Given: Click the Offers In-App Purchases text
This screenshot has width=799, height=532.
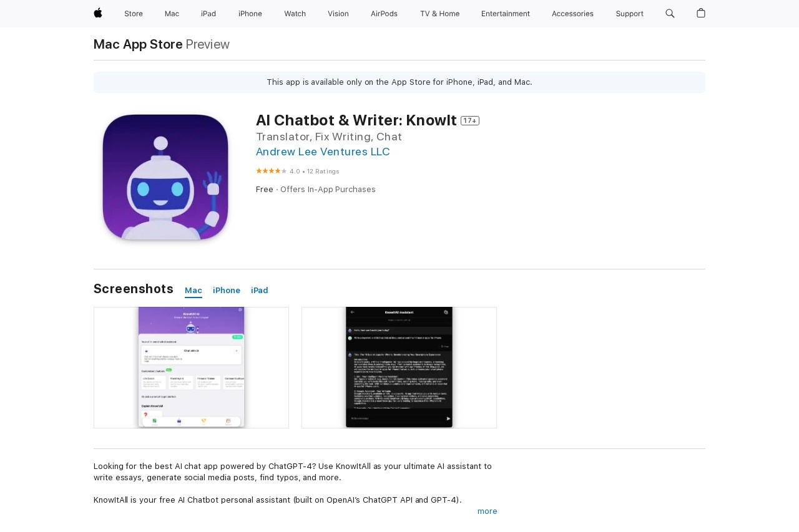Looking at the screenshot, I should [x=328, y=190].
